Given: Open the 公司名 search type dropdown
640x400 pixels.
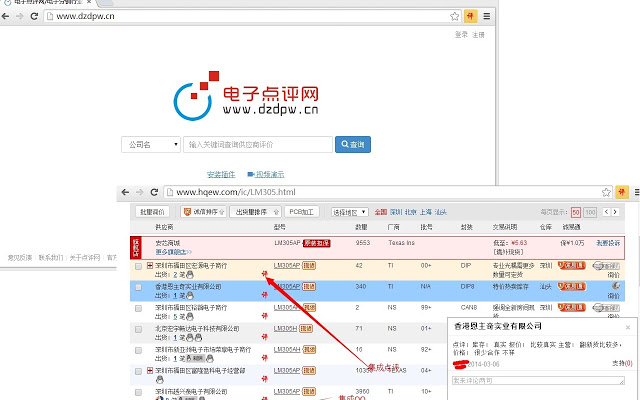Looking at the screenshot, I should point(151,144).
